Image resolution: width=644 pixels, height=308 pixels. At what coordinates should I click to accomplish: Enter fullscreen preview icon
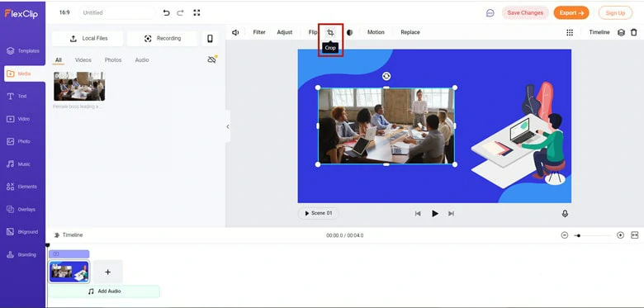197,12
